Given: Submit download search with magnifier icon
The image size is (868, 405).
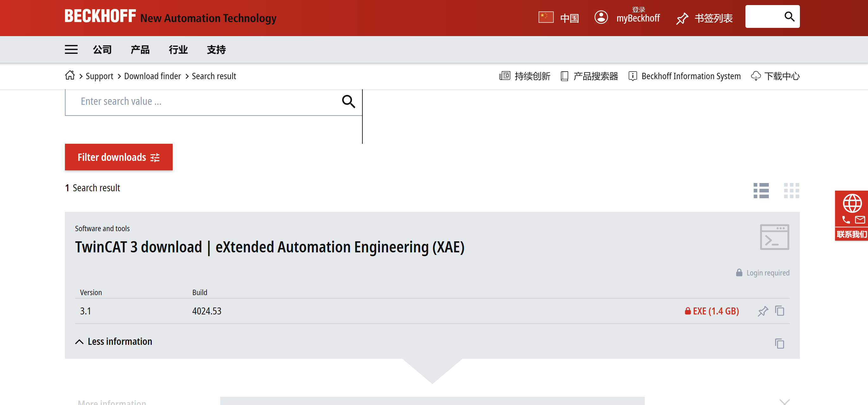Looking at the screenshot, I should coord(348,101).
